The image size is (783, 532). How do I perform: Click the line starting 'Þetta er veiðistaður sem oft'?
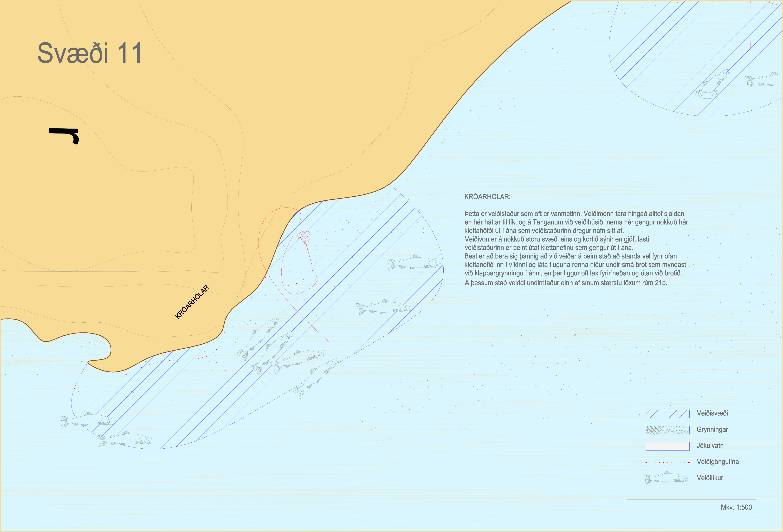point(574,214)
